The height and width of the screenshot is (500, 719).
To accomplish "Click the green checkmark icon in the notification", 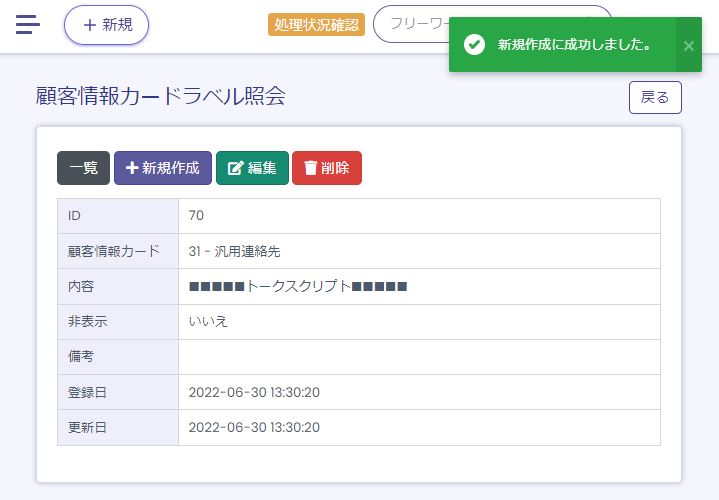I will (x=475, y=45).
